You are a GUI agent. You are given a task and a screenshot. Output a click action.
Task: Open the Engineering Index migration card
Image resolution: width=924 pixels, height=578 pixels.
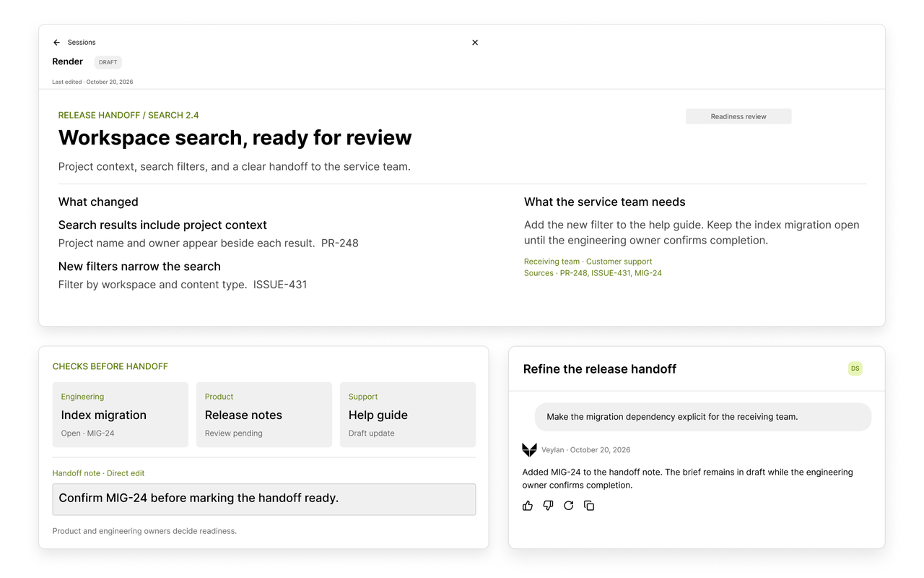(x=121, y=415)
